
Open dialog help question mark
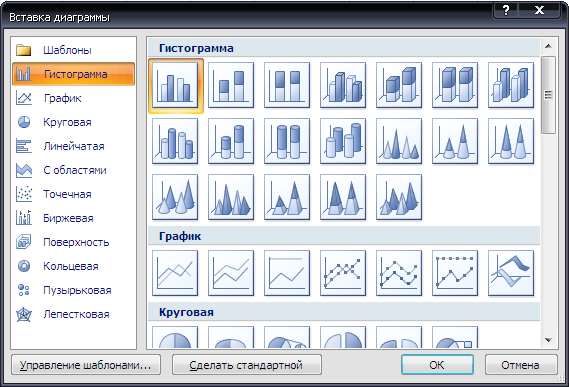506,10
